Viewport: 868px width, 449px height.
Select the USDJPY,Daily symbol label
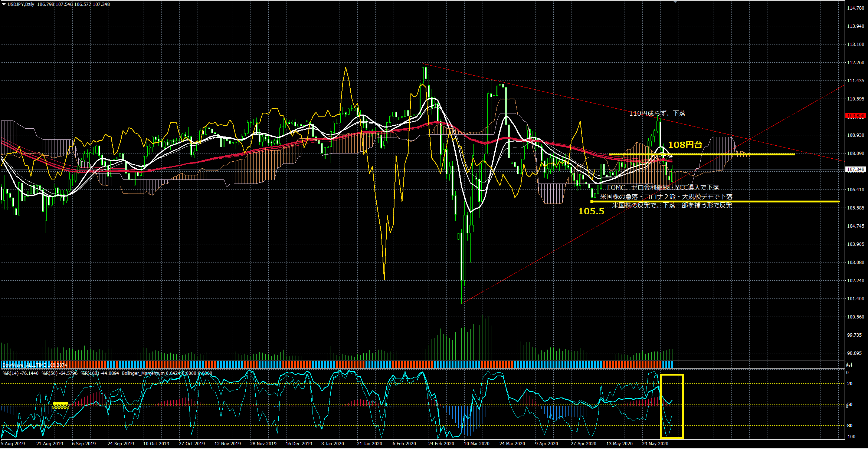click(21, 4)
